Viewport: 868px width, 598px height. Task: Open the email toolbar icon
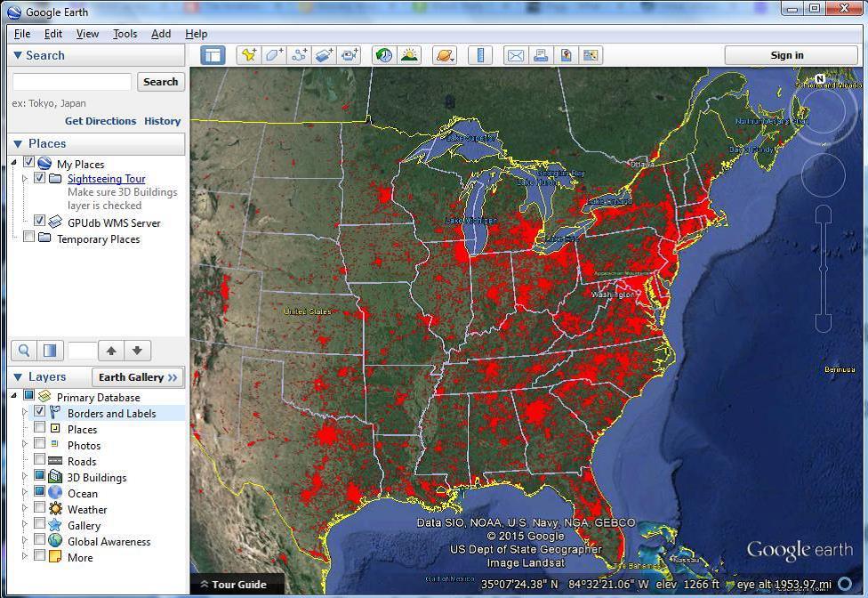pos(516,55)
